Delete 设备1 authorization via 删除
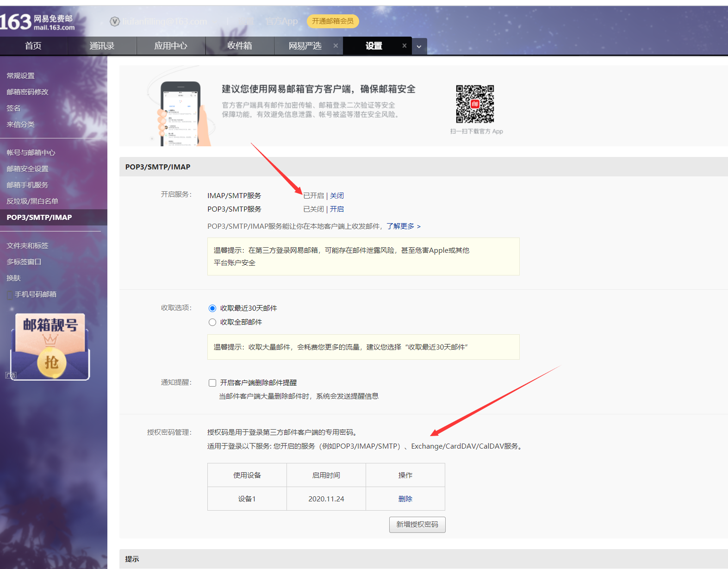This screenshot has width=728, height=569. tap(405, 499)
